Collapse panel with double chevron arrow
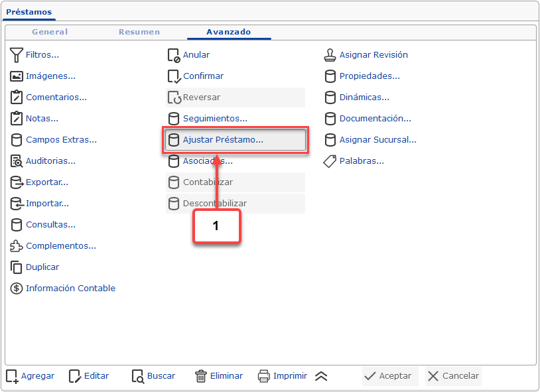This screenshot has width=540, height=392. click(x=321, y=376)
